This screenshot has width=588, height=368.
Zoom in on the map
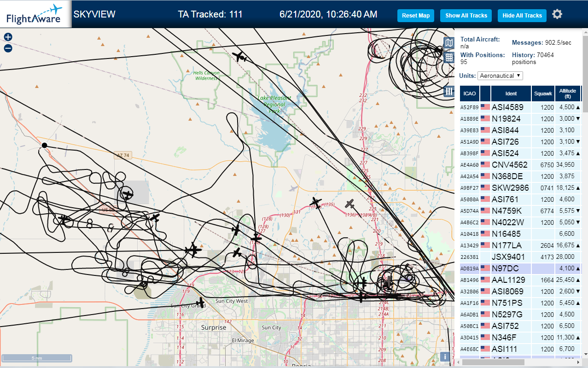pos(8,37)
